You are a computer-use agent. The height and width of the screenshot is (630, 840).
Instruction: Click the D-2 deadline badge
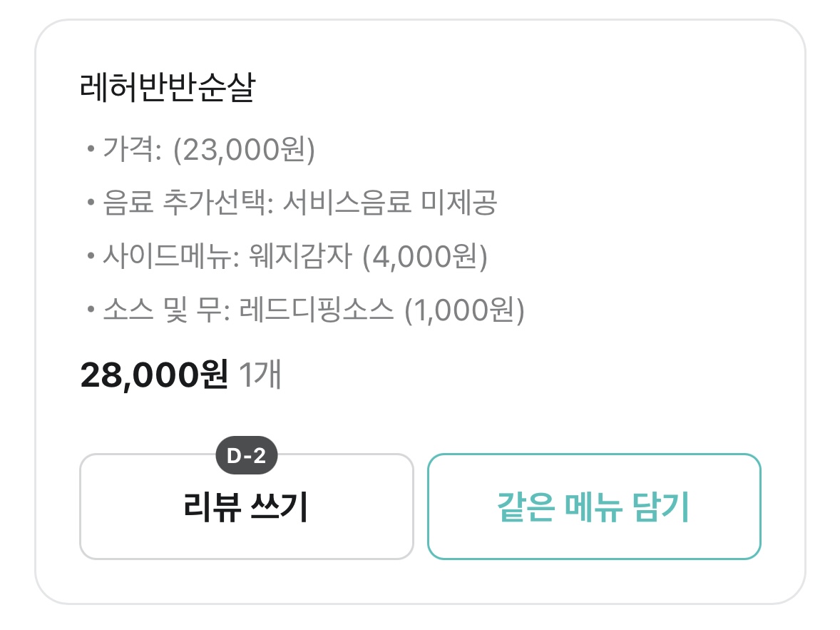point(246,457)
